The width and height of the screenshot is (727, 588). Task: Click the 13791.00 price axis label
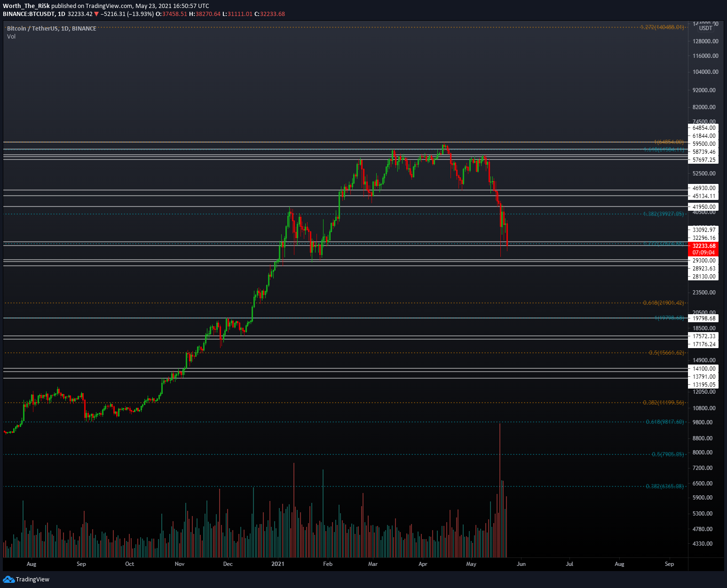click(x=704, y=377)
